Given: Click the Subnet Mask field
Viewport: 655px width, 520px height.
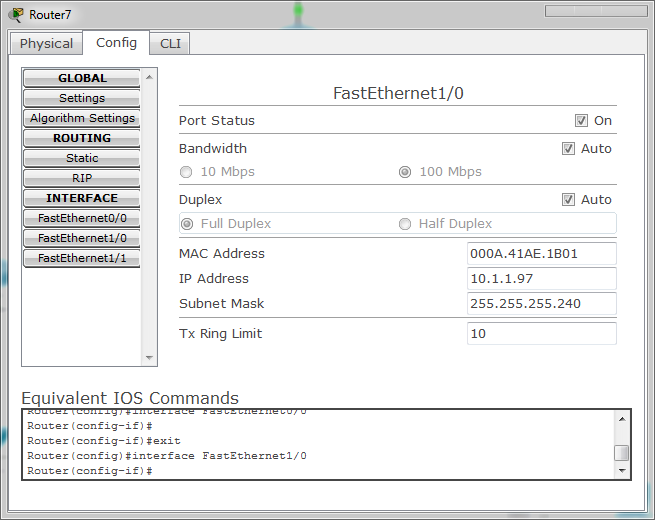Looking at the screenshot, I should tap(541, 304).
